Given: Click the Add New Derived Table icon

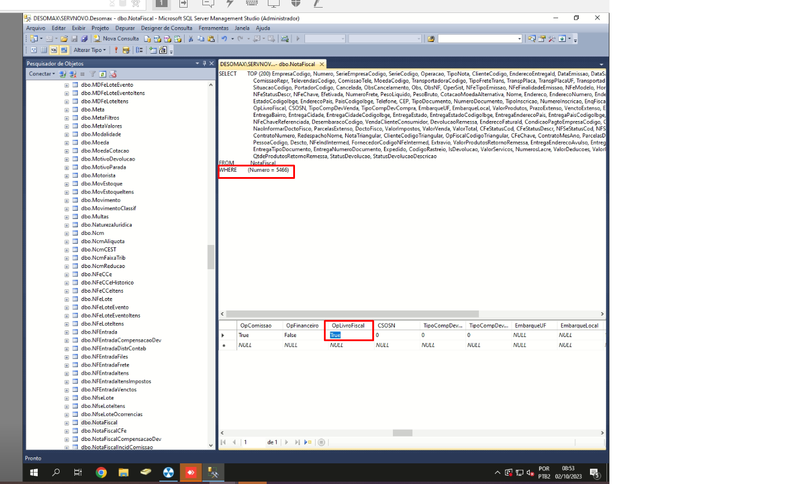Looking at the screenshot, I should [163, 50].
